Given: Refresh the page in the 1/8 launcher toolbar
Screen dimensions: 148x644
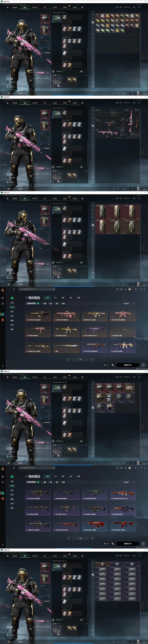Looking at the screenshot, I should tap(14, 289).
